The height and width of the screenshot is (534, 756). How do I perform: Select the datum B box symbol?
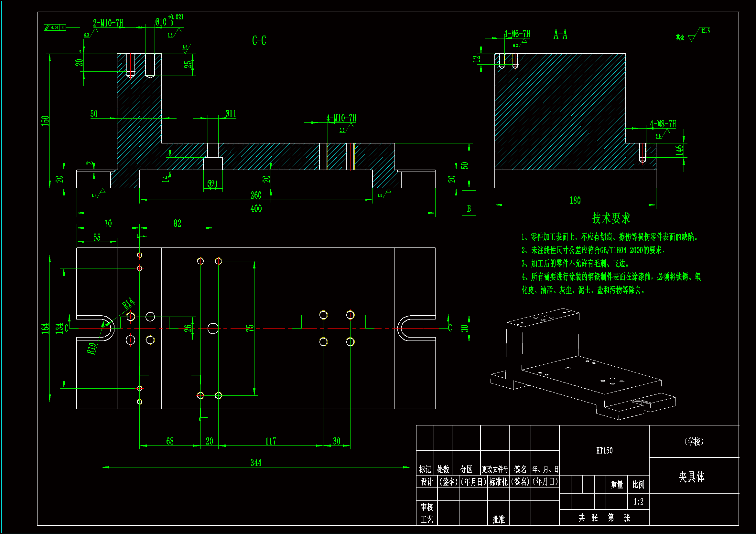469,208
